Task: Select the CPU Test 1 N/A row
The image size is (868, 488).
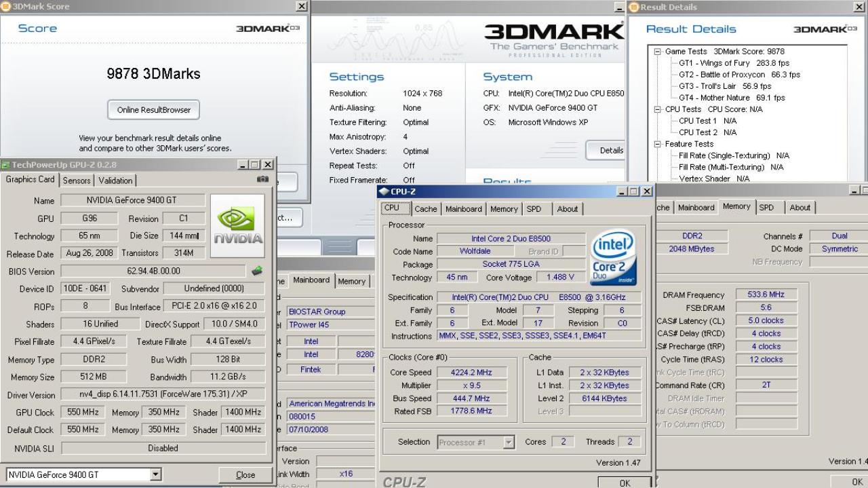Action: pos(707,121)
